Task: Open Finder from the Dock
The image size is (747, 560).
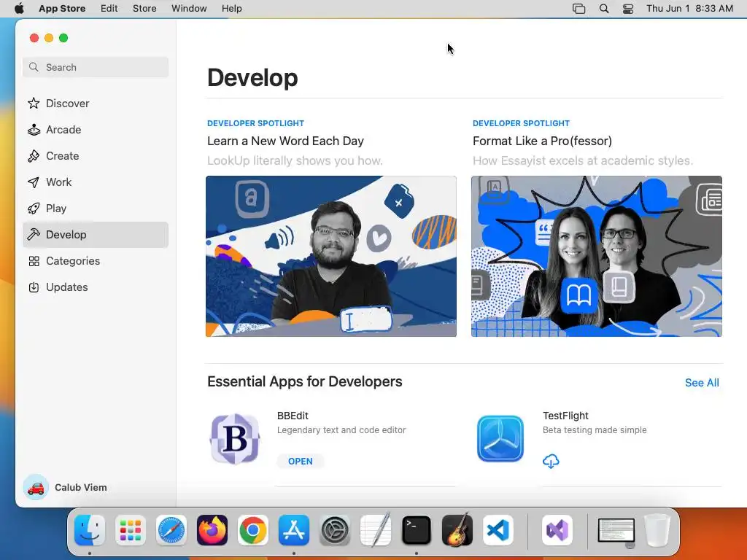Action: (90, 530)
